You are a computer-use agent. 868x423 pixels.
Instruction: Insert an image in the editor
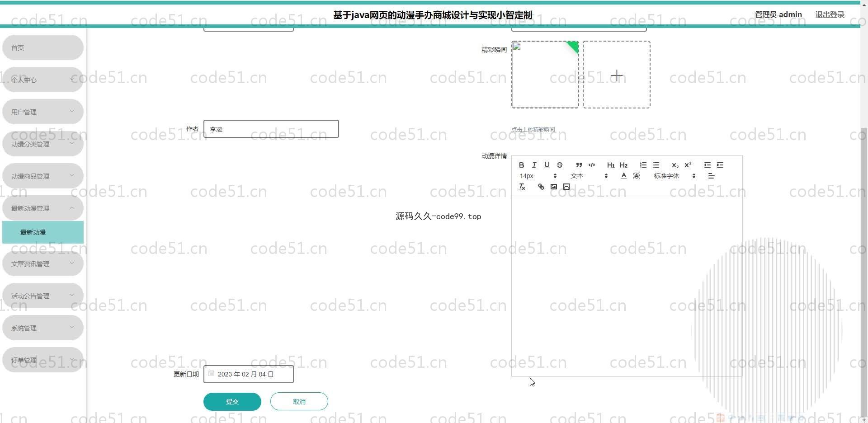coord(553,187)
